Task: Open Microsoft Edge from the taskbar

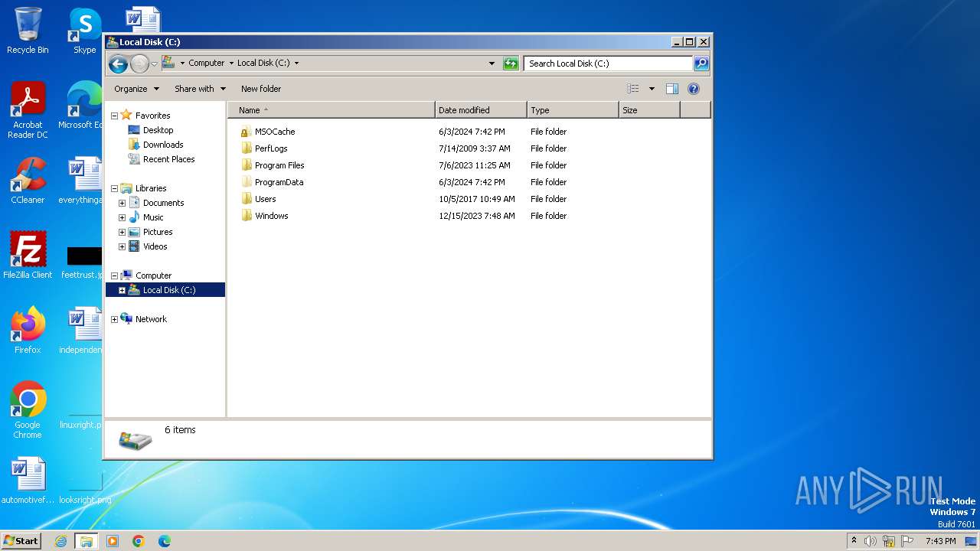Action: [x=165, y=541]
